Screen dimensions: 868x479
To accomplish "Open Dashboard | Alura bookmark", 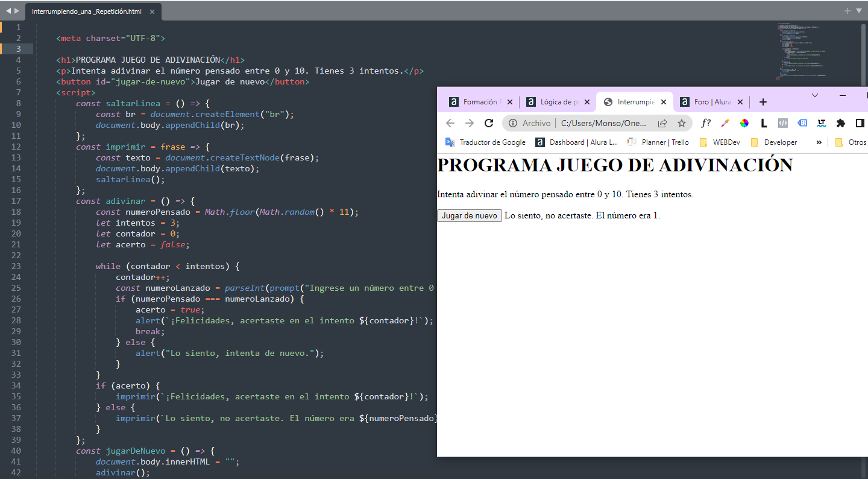I will 577,142.
